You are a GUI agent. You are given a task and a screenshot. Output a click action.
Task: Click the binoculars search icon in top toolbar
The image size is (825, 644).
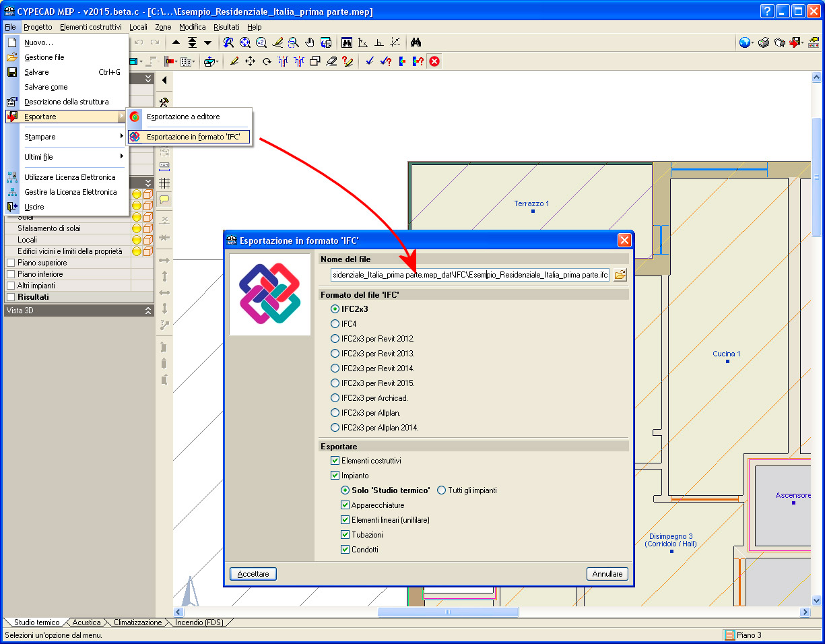pyautogui.click(x=416, y=42)
